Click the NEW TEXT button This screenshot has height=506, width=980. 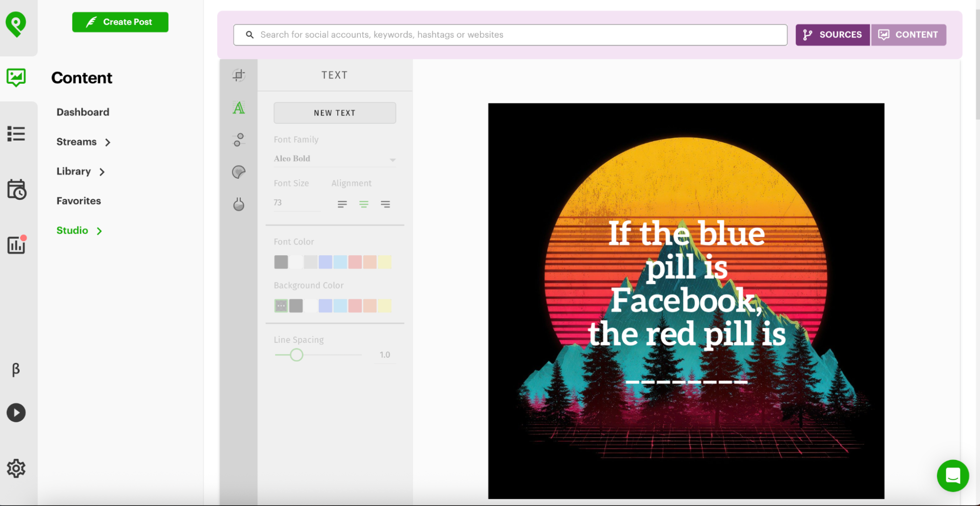[x=334, y=113]
